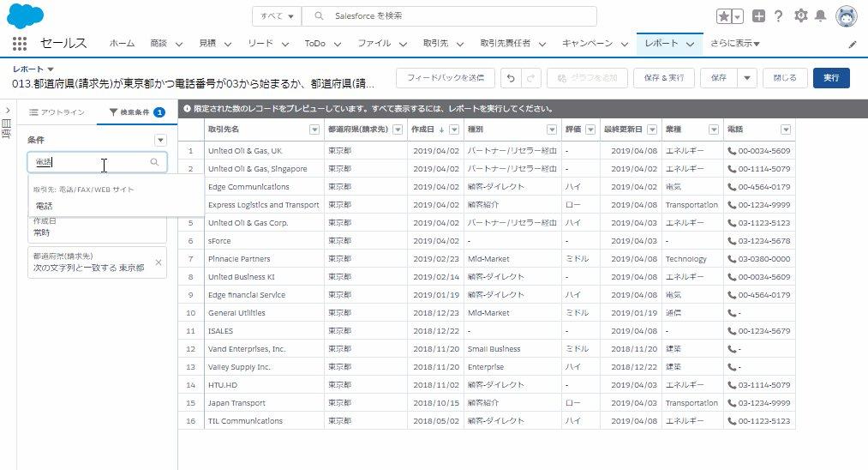Click the pencil edit navigation icon
Viewport: 868px width, 470px height.
click(853, 45)
